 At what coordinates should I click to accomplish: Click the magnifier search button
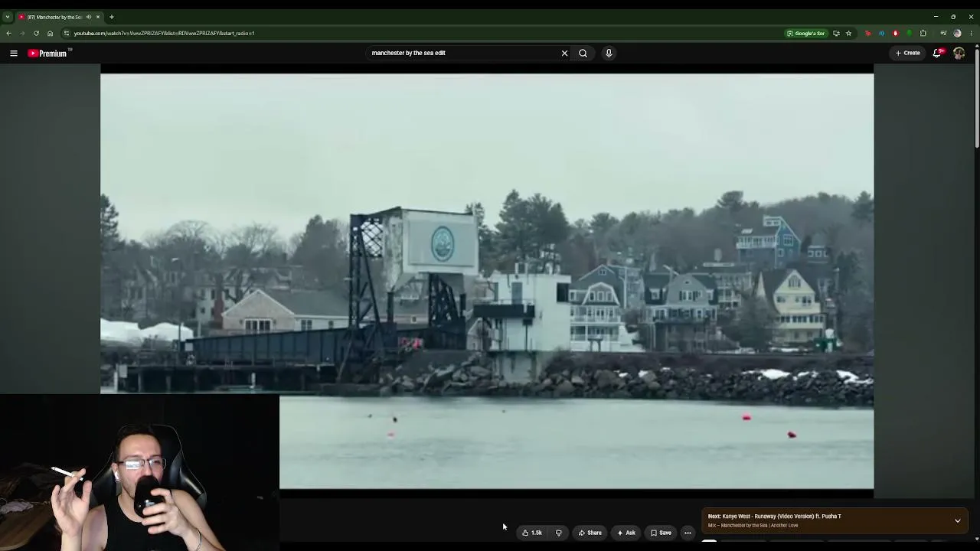point(583,53)
